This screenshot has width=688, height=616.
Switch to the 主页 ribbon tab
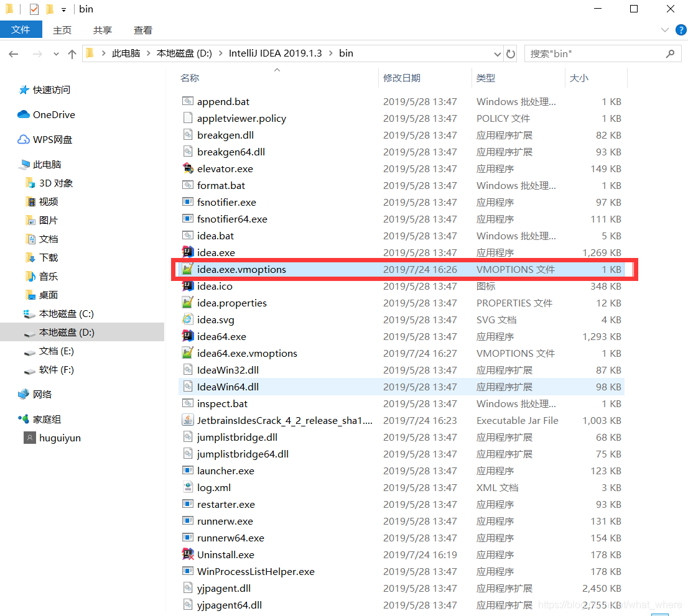point(62,30)
